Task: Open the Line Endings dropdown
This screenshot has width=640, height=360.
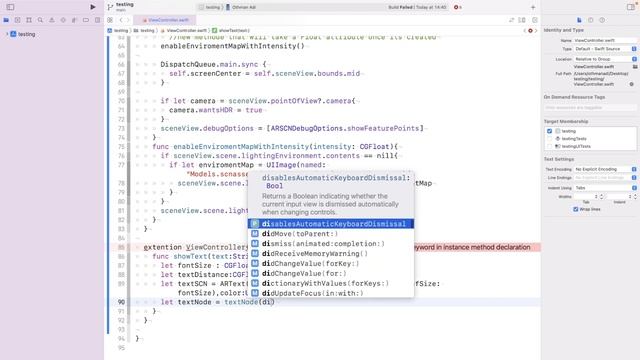Action: click(x=605, y=178)
